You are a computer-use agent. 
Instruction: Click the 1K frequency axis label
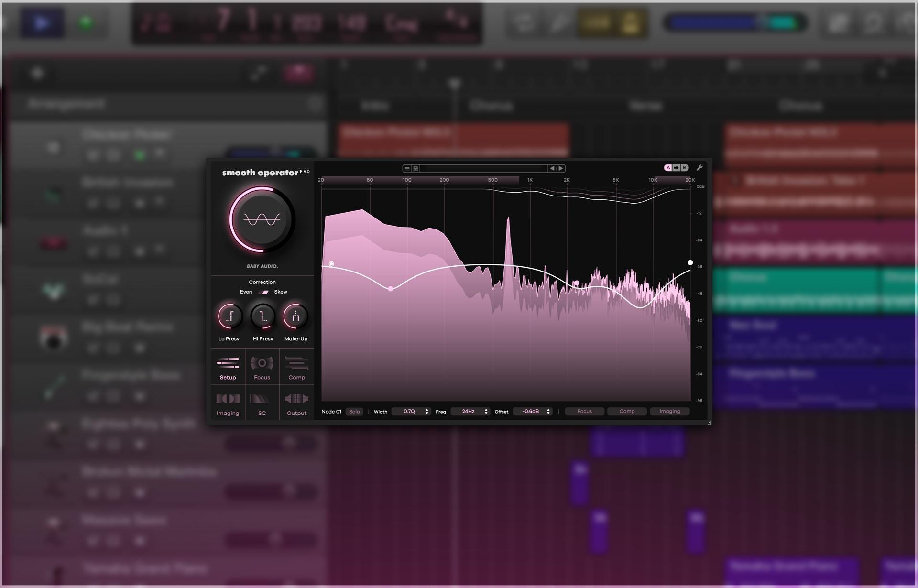(530, 180)
